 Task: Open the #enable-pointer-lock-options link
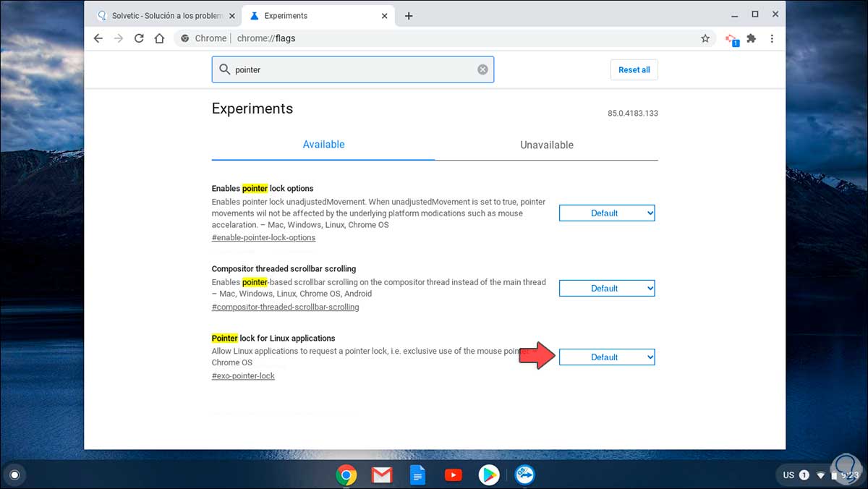point(263,237)
